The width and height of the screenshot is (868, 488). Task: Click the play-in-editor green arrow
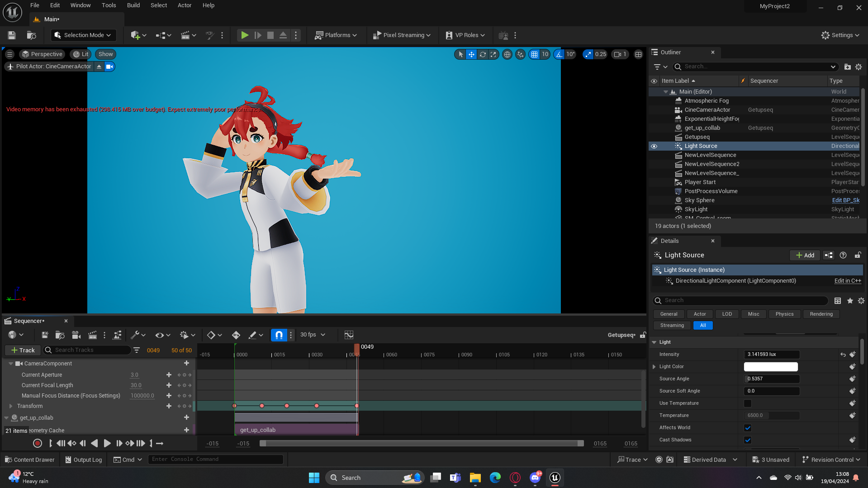[245, 35]
